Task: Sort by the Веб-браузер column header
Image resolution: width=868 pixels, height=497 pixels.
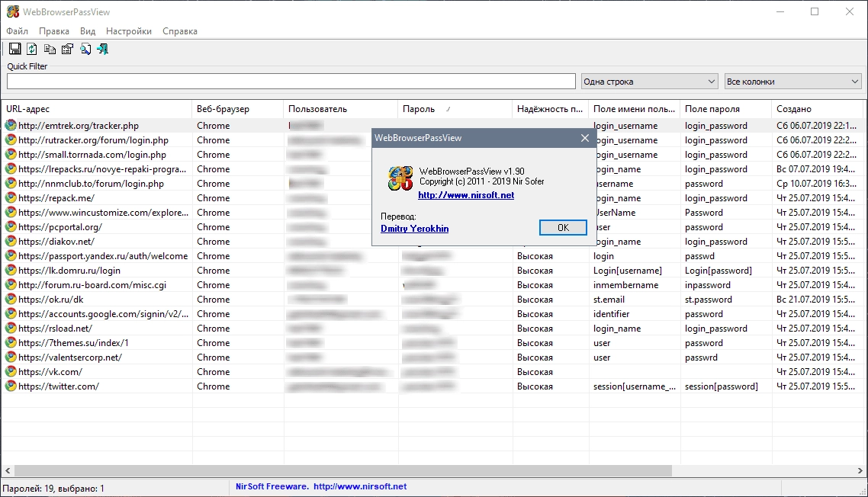Action: (237, 109)
